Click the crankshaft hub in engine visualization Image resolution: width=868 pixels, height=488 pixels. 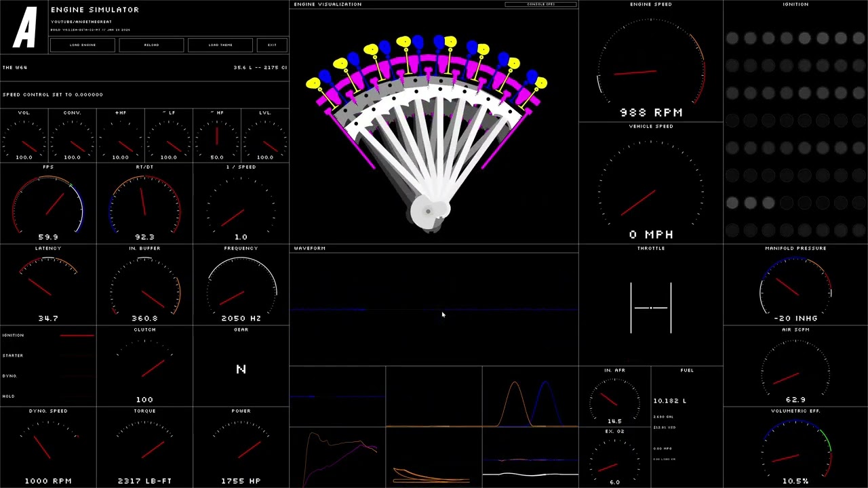click(x=428, y=211)
